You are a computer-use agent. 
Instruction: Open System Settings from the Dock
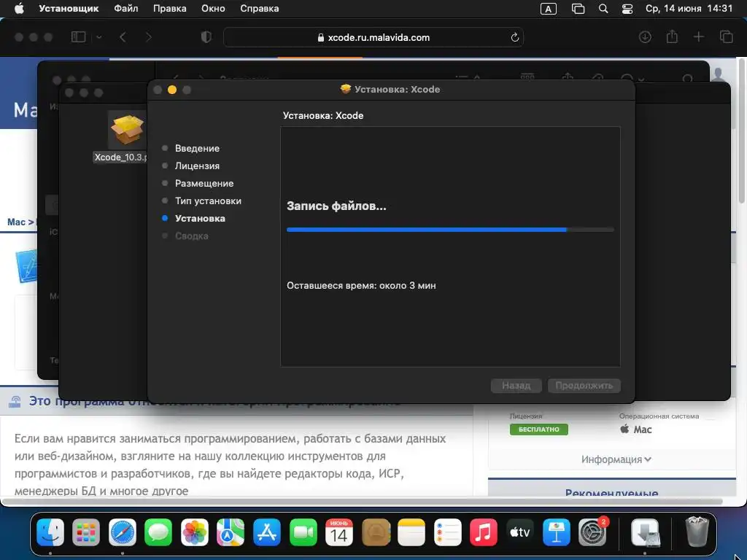click(592, 532)
